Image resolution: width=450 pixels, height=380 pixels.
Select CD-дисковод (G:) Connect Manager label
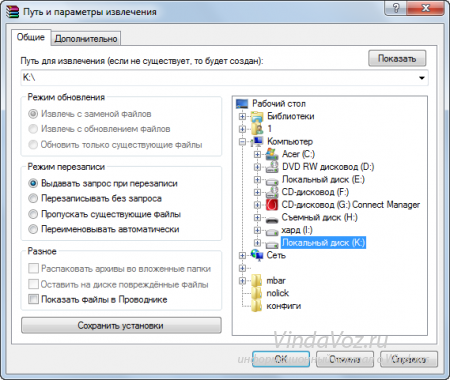(351, 205)
